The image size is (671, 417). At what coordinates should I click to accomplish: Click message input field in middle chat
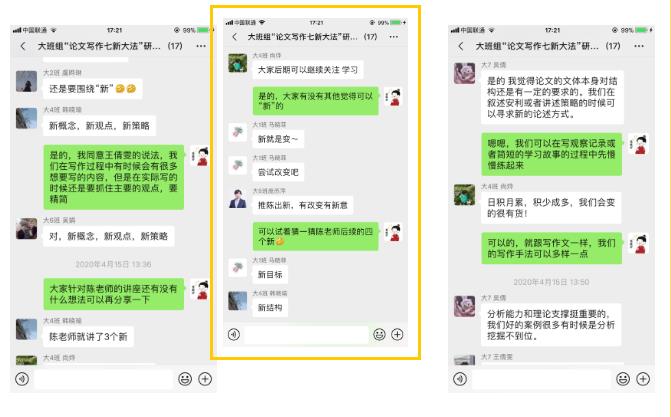pos(306,334)
